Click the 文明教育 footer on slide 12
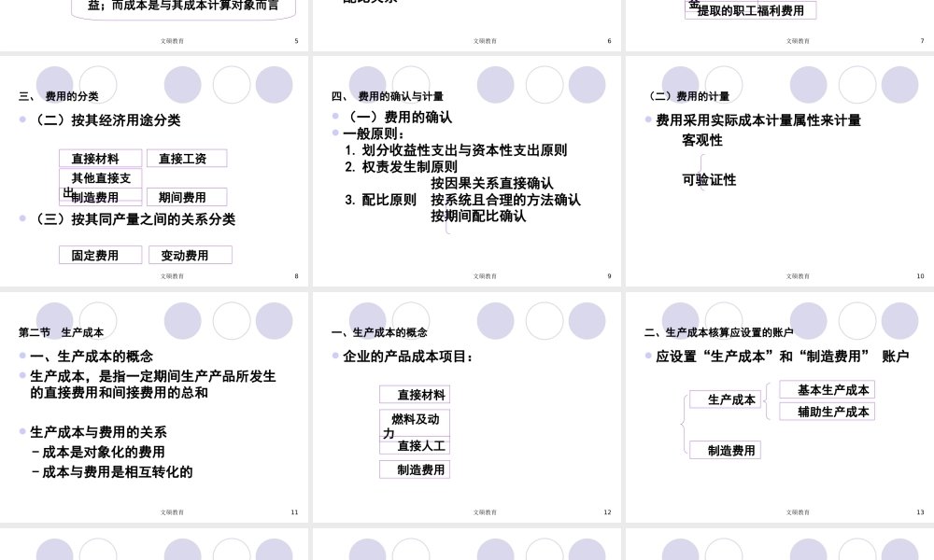Image resolution: width=934 pixels, height=560 pixels. (485, 511)
